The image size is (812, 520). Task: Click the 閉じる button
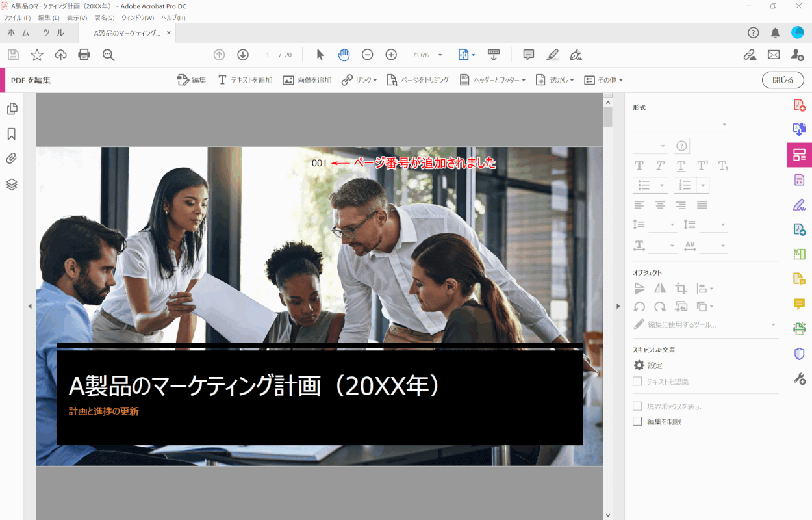(783, 80)
